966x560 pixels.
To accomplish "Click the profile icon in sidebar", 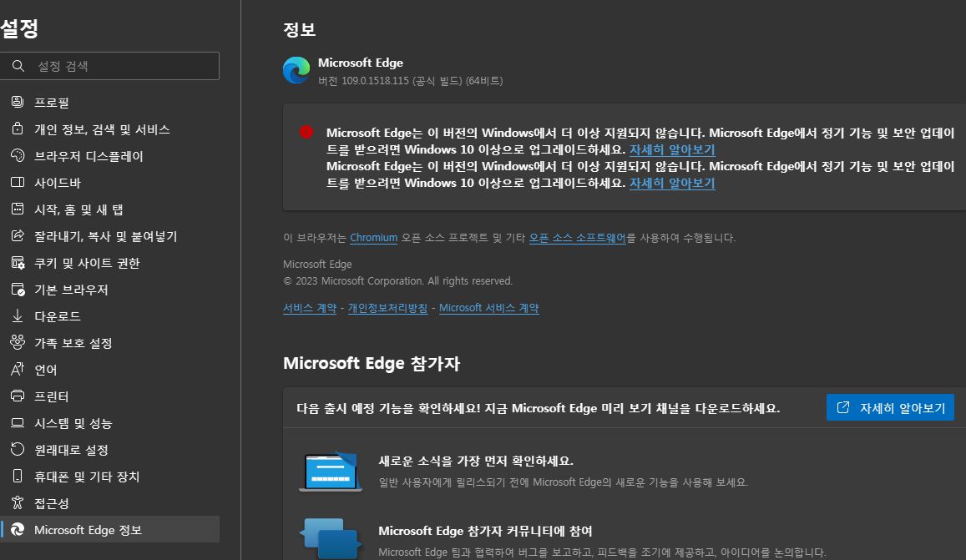I will [x=18, y=102].
